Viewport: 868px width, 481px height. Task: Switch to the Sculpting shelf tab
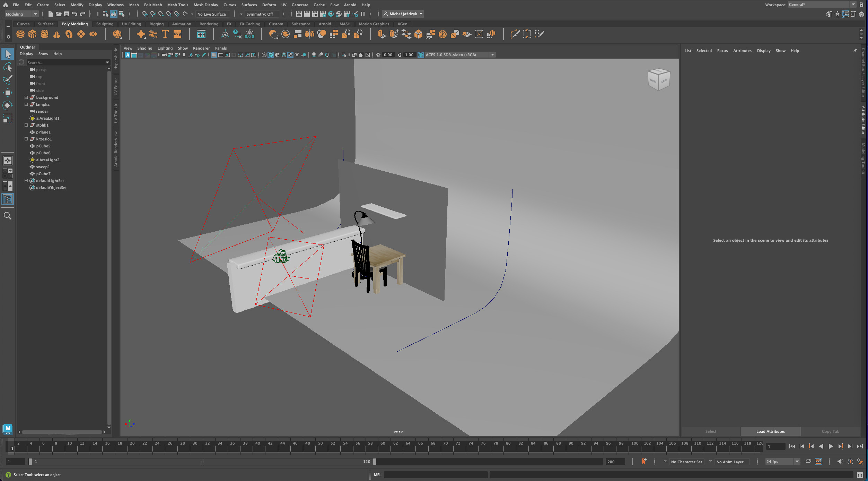(x=105, y=24)
